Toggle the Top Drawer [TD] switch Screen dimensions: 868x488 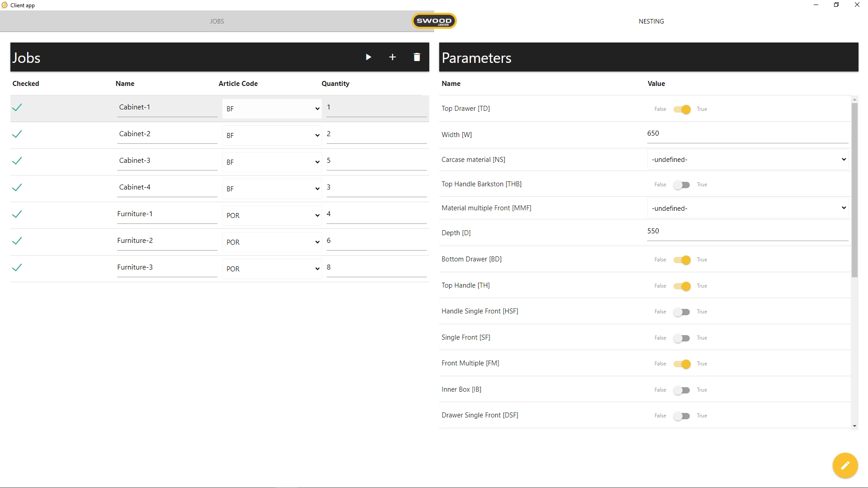coord(682,109)
